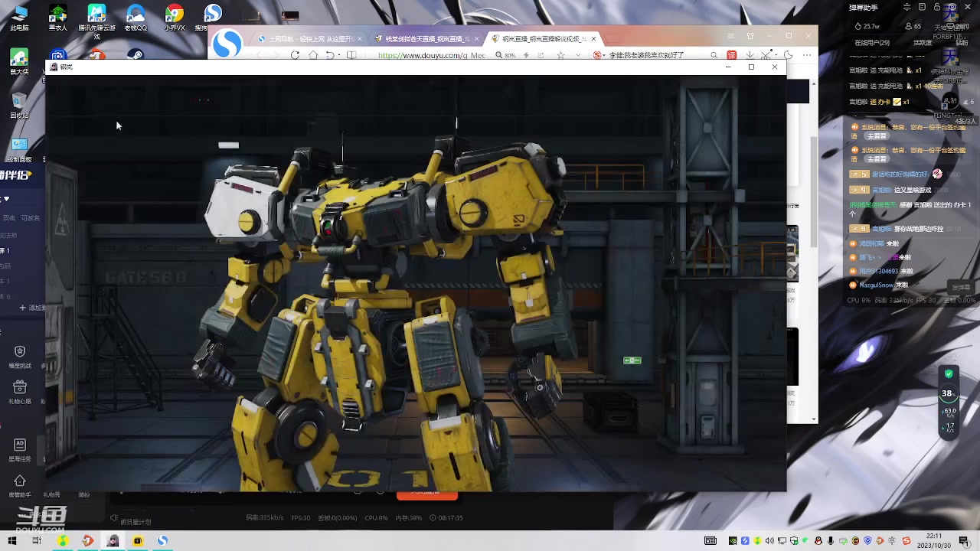Toggle 弹幕助手 lock icon

[938, 7]
